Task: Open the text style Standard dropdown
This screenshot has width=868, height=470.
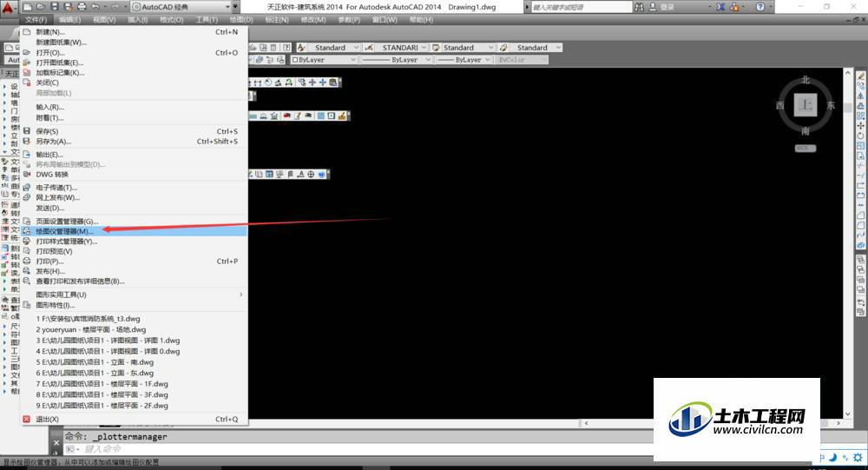Action: (334, 48)
